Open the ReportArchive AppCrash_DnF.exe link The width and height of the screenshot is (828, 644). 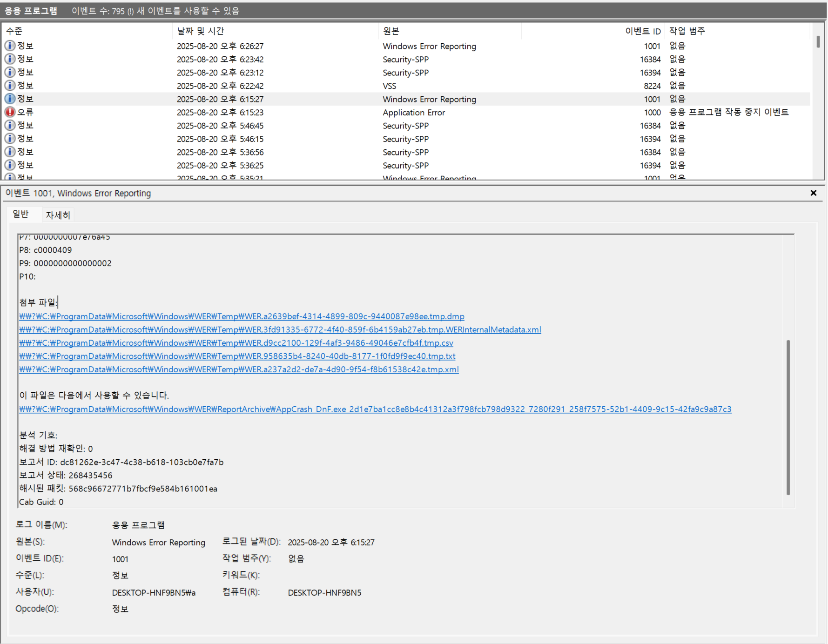coord(375,409)
